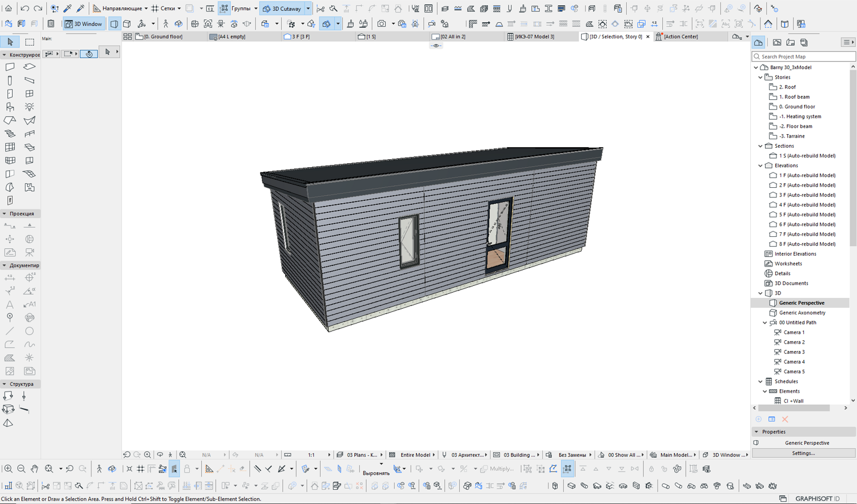The height and width of the screenshot is (504, 857).
Task: Click the Redo arrow icon
Action: (x=38, y=9)
